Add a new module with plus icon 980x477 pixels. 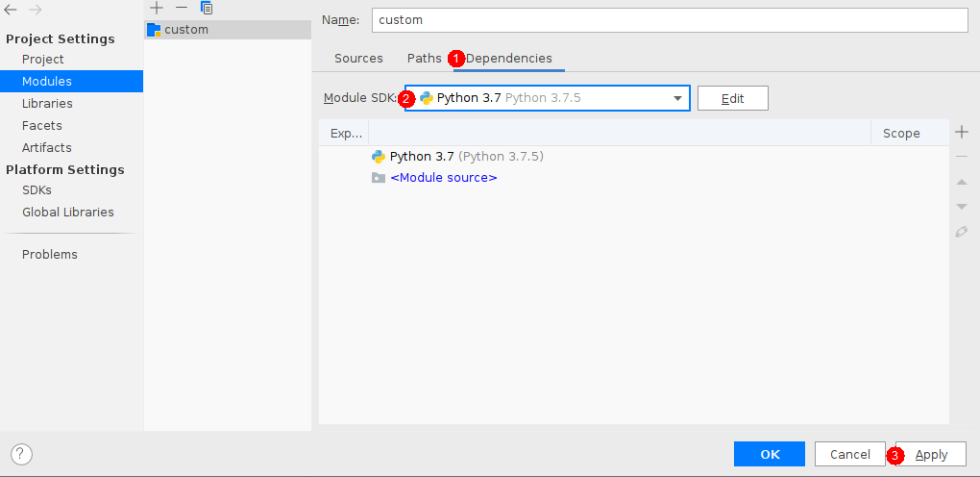[157, 8]
